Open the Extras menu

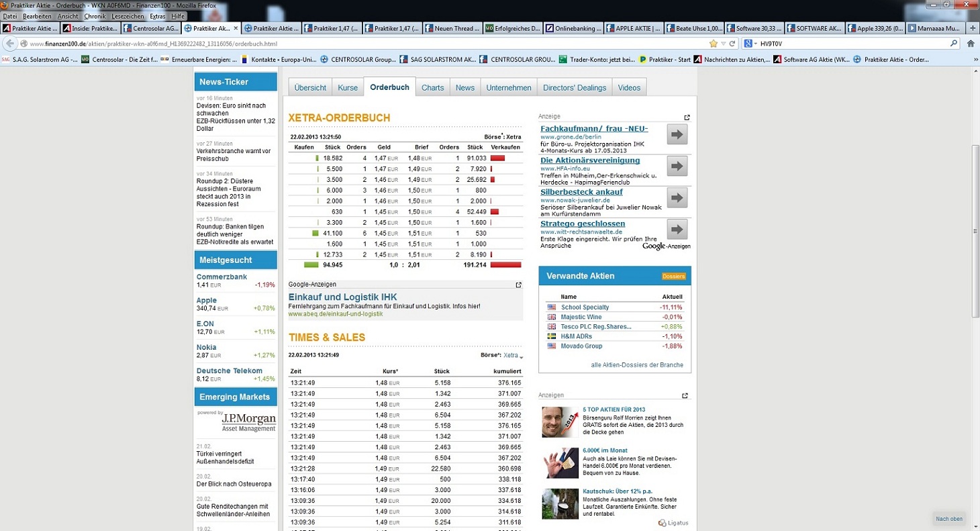pyautogui.click(x=158, y=16)
